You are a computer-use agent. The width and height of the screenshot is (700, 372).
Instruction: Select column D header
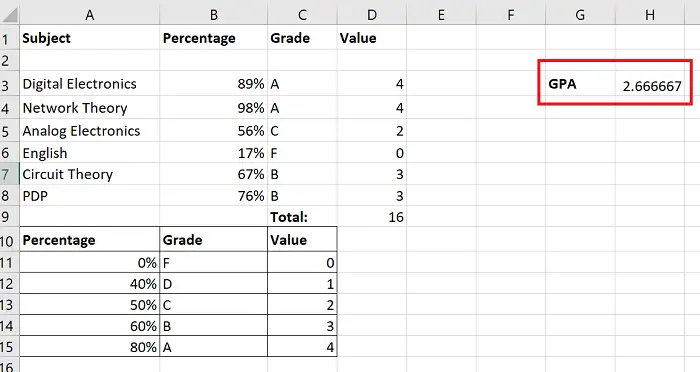point(371,15)
